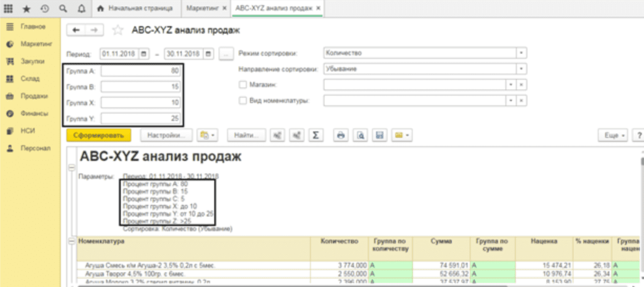Click the Группа A input field

141,70
